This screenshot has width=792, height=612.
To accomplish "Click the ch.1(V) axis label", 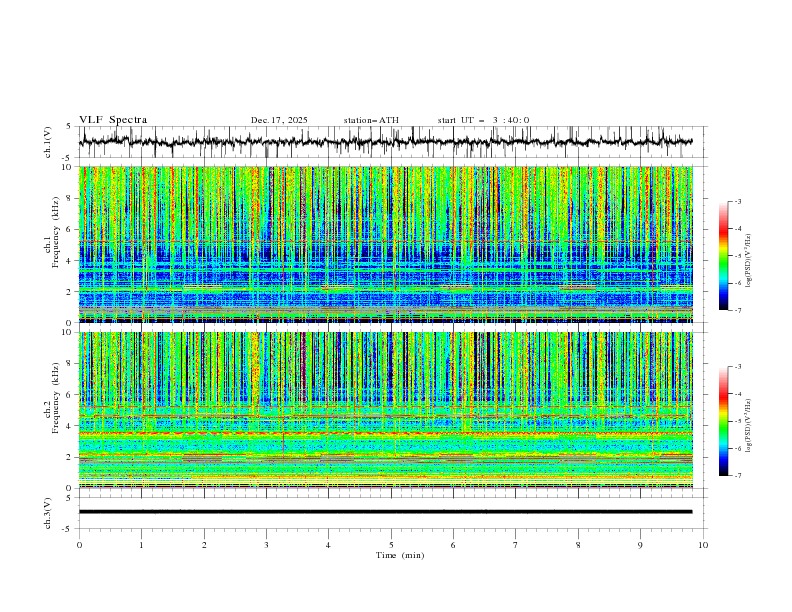I will [48, 142].
